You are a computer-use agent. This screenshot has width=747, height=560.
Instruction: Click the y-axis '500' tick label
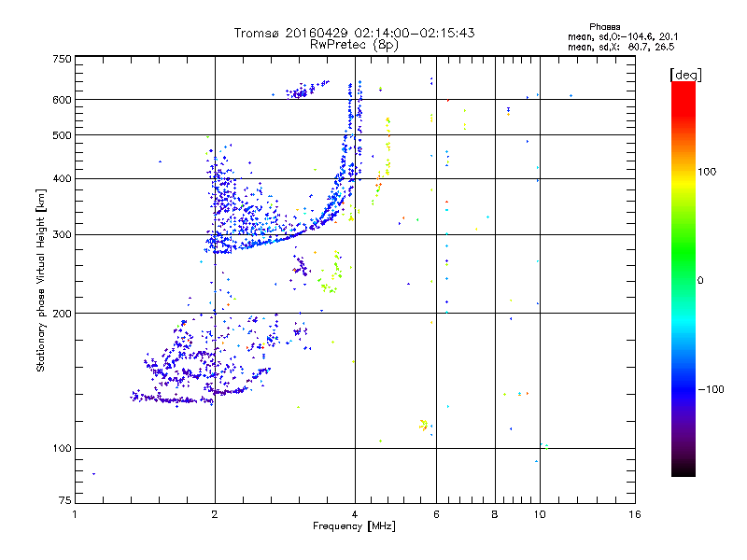63,135
